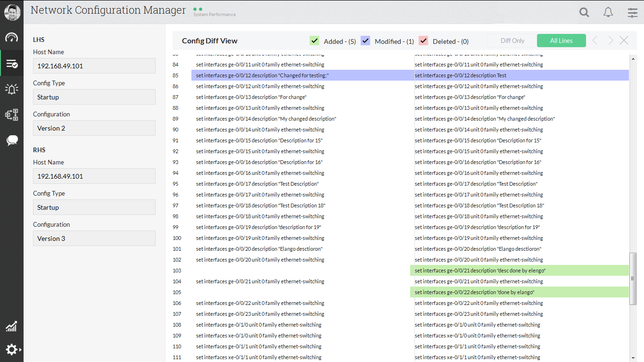644x362 pixels.
Task: Open the settings gear in the sidebar
Action: [x=11, y=349]
